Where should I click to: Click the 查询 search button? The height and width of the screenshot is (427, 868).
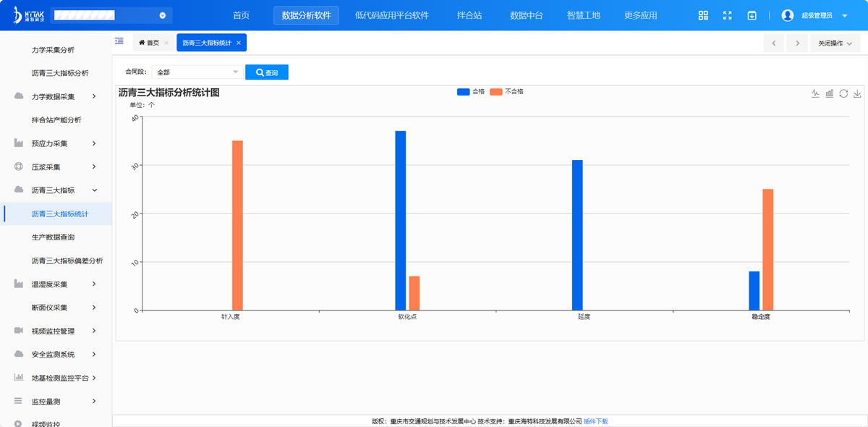266,72
